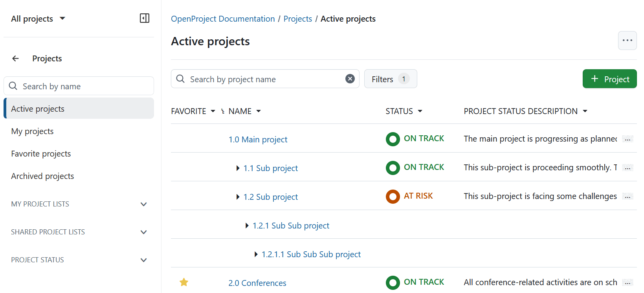The width and height of the screenshot is (644, 293).
Task: Open Archived projects list
Action: tap(42, 176)
